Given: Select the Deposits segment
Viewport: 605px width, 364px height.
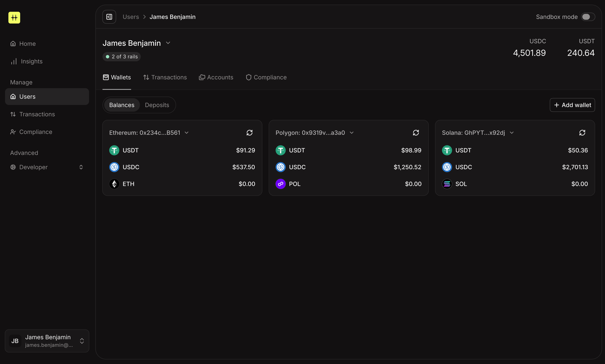Looking at the screenshot, I should 157,105.
